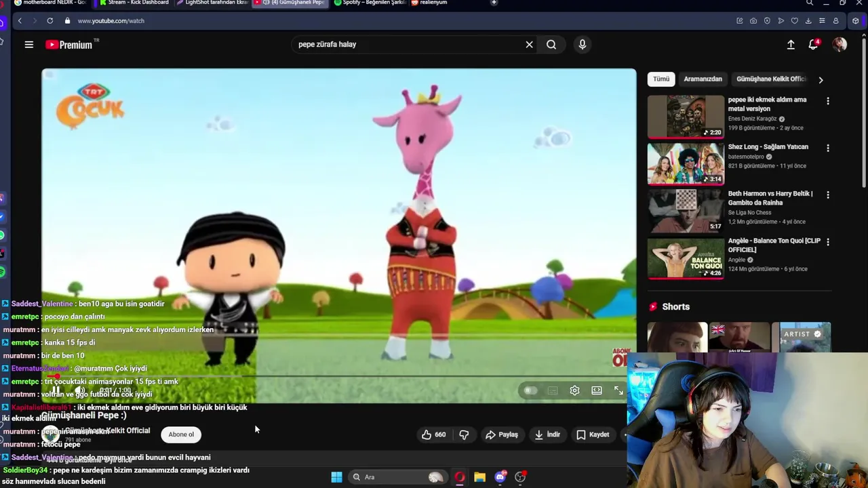Open browser sidebar Spotify icon
This screenshot has width=868, height=488.
point(3,272)
